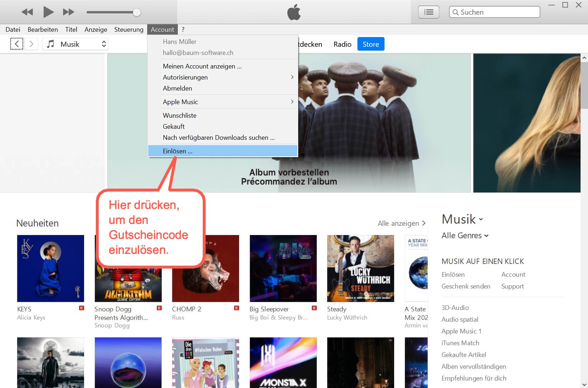The width and height of the screenshot is (588, 388).
Task: Click the Einlösen quick link
Action: point(453,275)
